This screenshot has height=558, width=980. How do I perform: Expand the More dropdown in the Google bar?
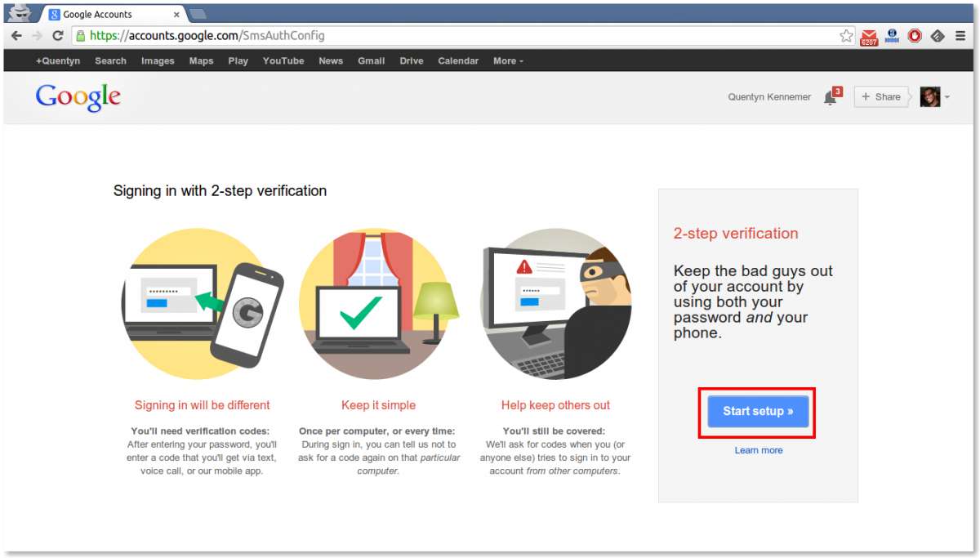[x=508, y=61]
